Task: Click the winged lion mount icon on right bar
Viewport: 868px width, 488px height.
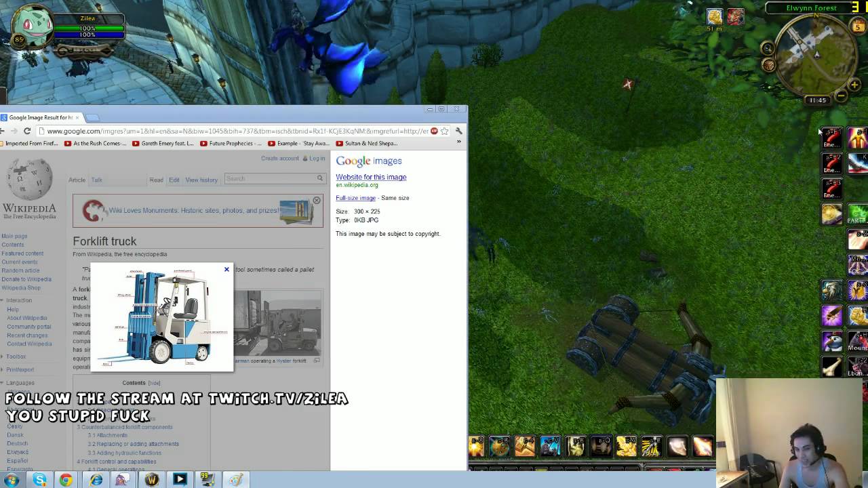Action: pyautogui.click(x=832, y=291)
